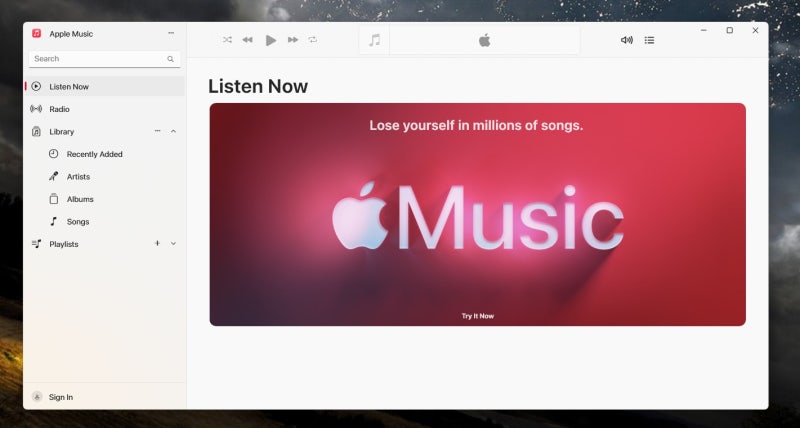Add a new playlist with plus icon
Screen dimensions: 800x428
(157, 243)
